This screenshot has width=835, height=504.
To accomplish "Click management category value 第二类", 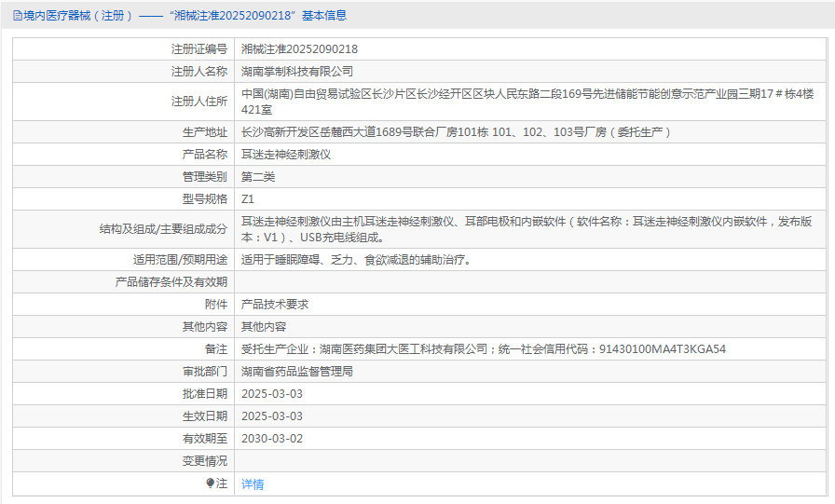I will (x=258, y=177).
